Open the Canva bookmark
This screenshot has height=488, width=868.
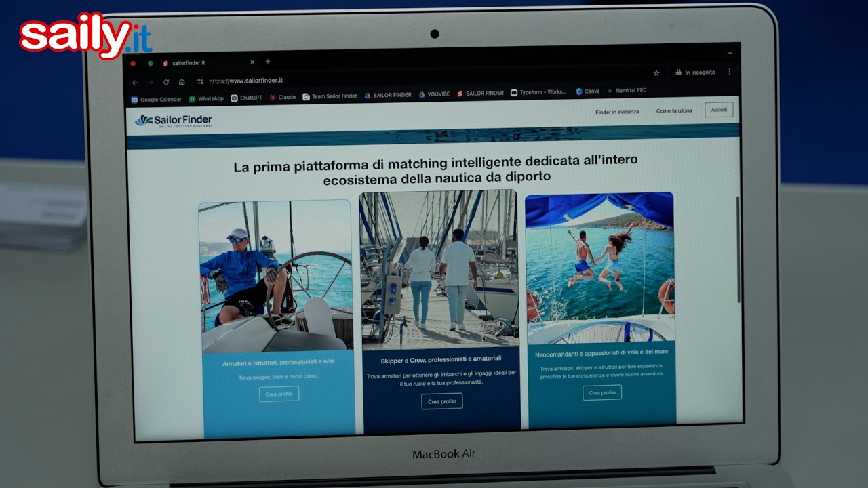(x=587, y=91)
